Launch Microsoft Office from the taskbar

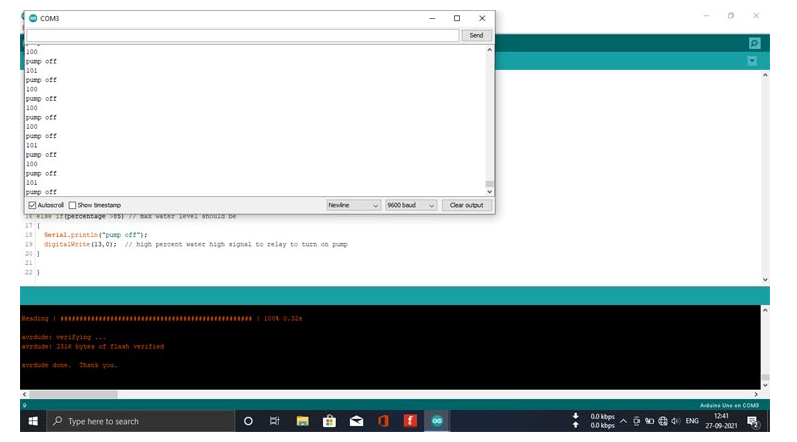[x=383, y=421]
